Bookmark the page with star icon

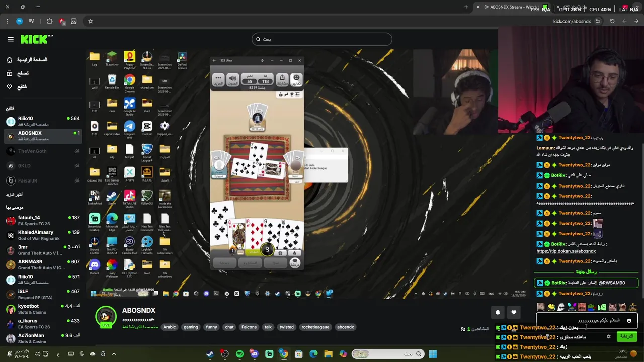click(91, 21)
